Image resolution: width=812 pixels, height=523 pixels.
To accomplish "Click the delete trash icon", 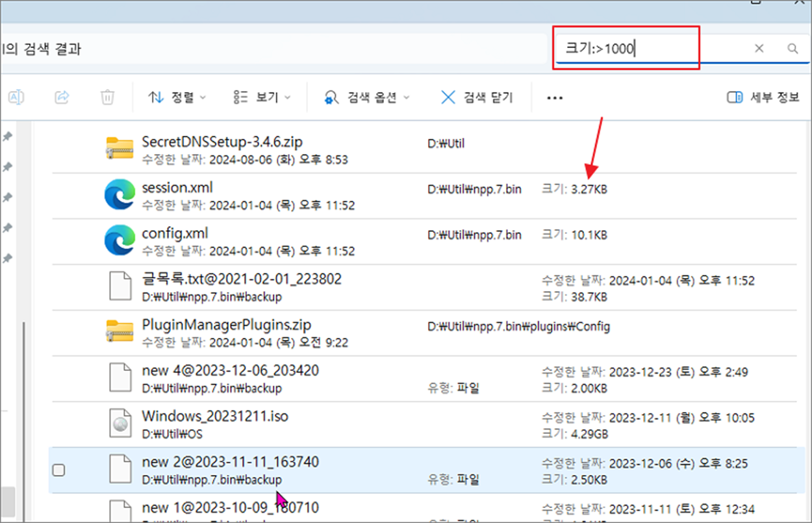I will 107,97.
